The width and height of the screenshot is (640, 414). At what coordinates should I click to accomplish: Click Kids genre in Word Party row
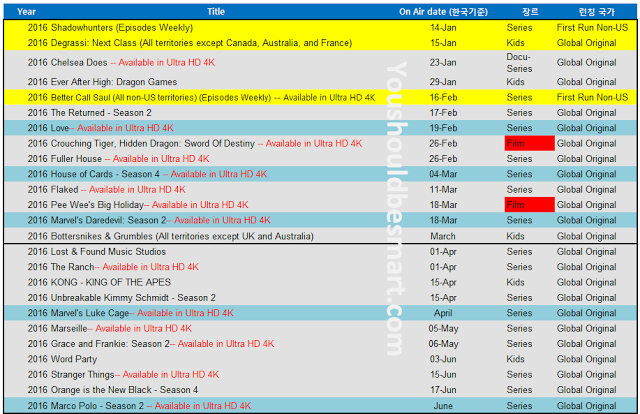point(516,359)
